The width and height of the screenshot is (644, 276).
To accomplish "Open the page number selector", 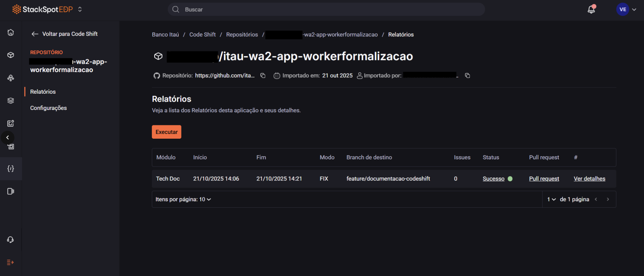I will pyautogui.click(x=551, y=199).
